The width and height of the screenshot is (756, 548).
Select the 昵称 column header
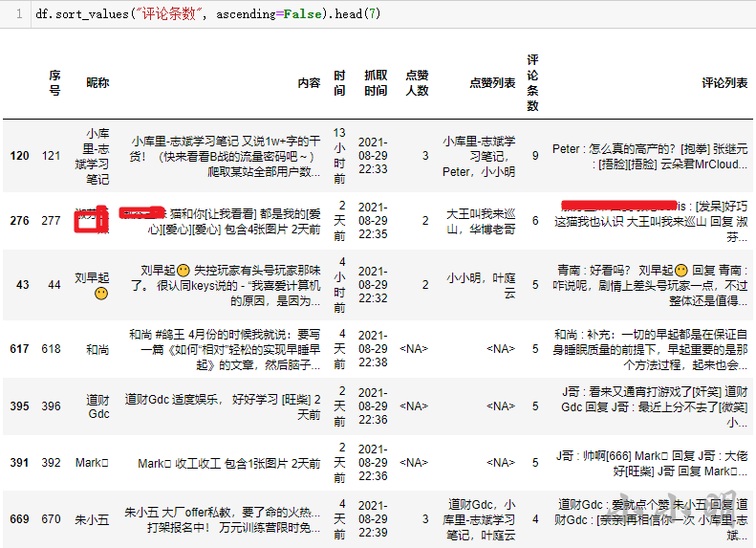[x=97, y=83]
